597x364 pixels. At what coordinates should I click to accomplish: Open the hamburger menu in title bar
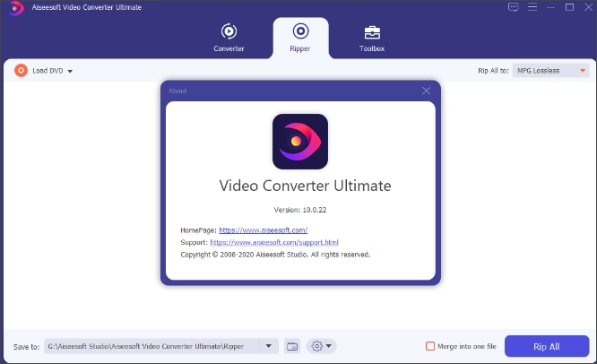click(532, 7)
